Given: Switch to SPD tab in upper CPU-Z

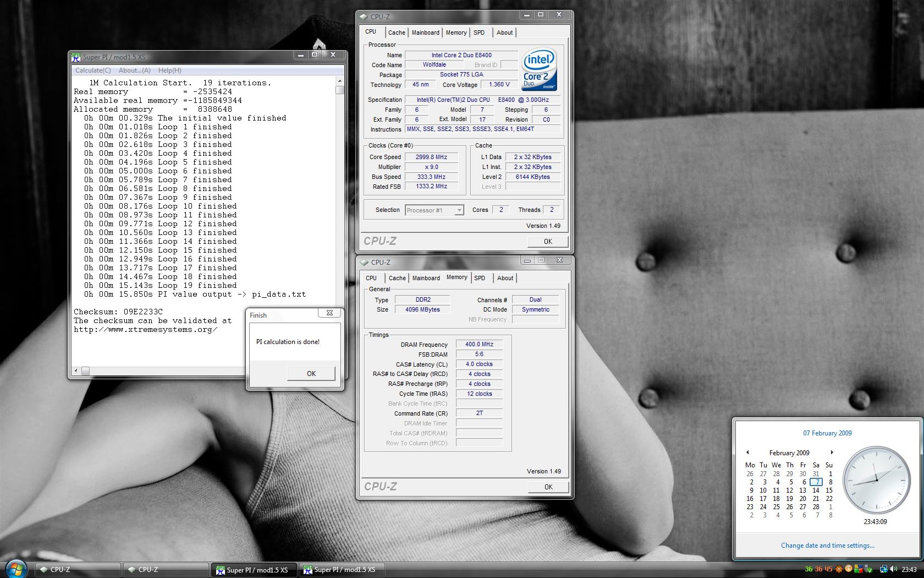Looking at the screenshot, I should point(479,32).
